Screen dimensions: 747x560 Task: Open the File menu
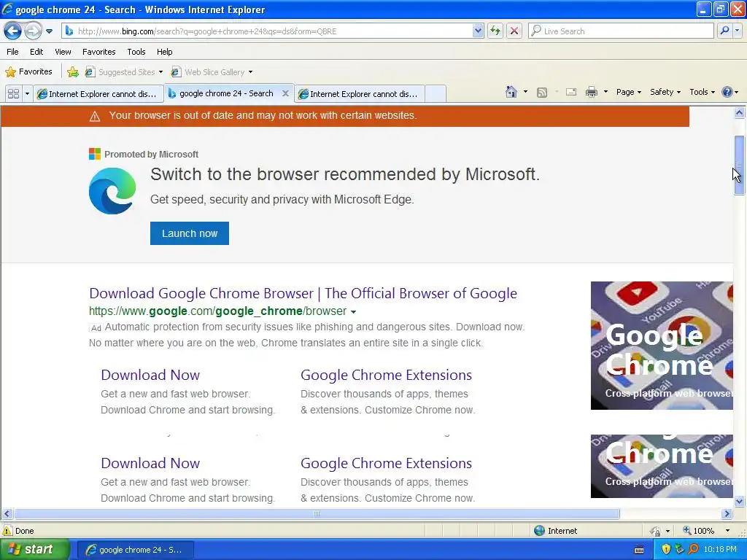(x=13, y=52)
